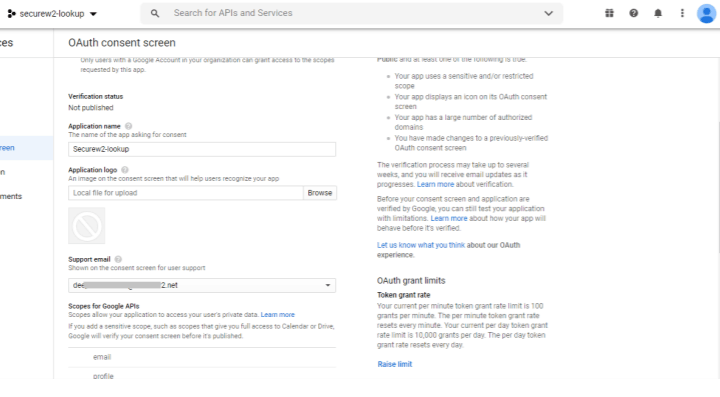Click the Local file for upload field

click(x=186, y=193)
